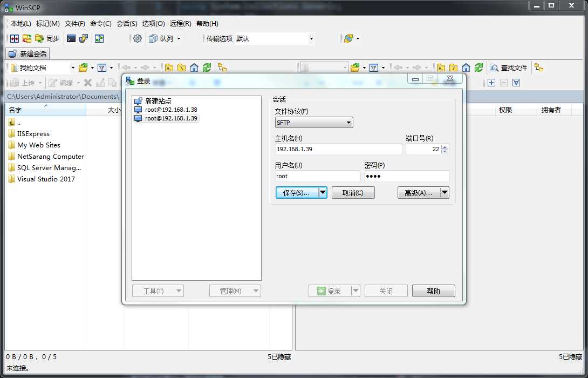The height and width of the screenshot is (378, 588).
Task: Increase the port number with the spinner up arrow
Action: tap(445, 147)
